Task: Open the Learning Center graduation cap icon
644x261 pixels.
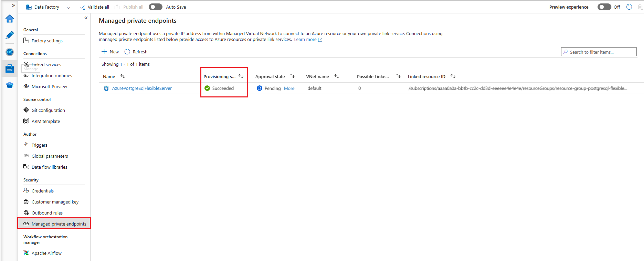Action: click(x=10, y=85)
